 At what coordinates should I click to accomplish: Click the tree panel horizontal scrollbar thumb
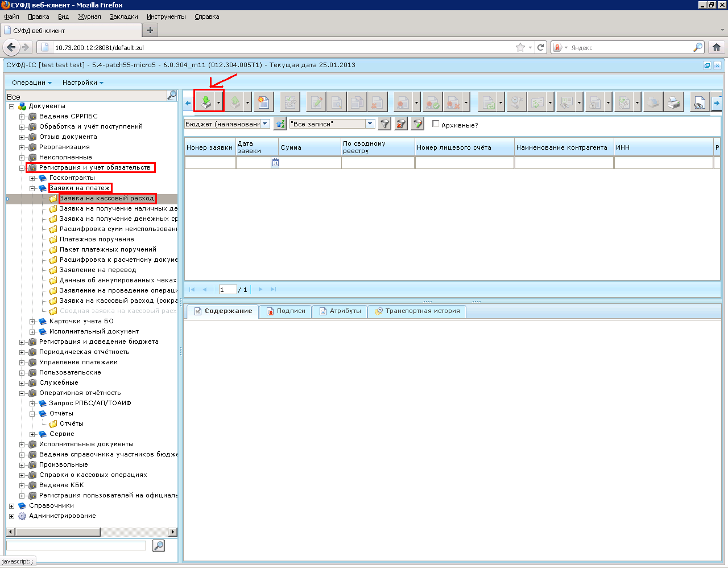point(57,532)
